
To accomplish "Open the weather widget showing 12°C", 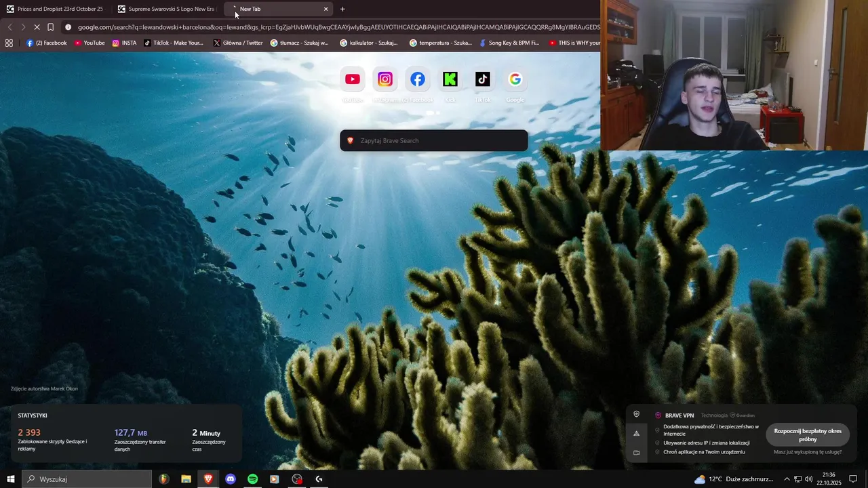I will pos(734,479).
